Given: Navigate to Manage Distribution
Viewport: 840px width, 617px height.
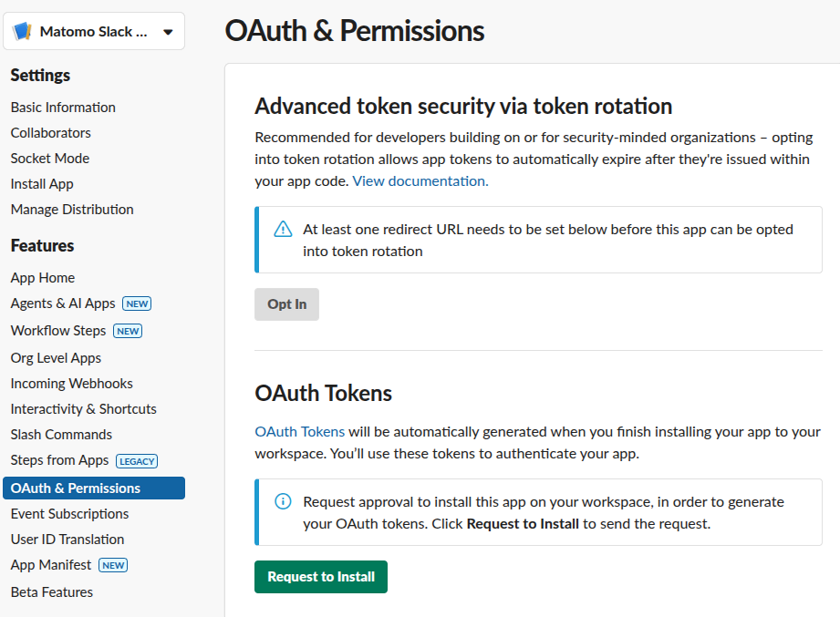Looking at the screenshot, I should click(x=72, y=210).
